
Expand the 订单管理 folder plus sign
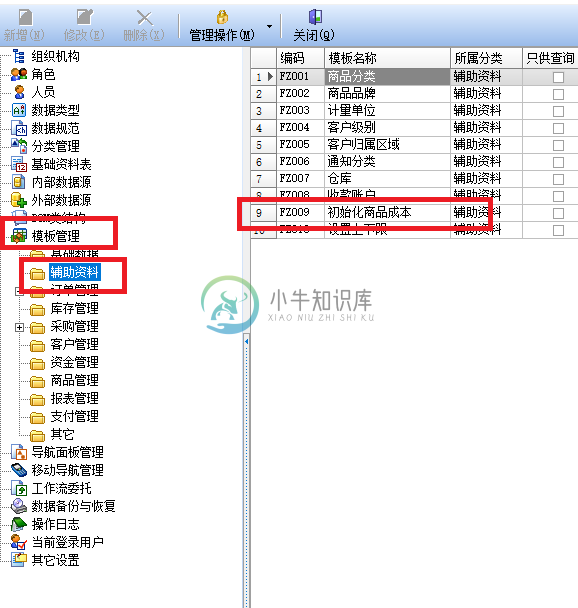pyautogui.click(x=18, y=291)
